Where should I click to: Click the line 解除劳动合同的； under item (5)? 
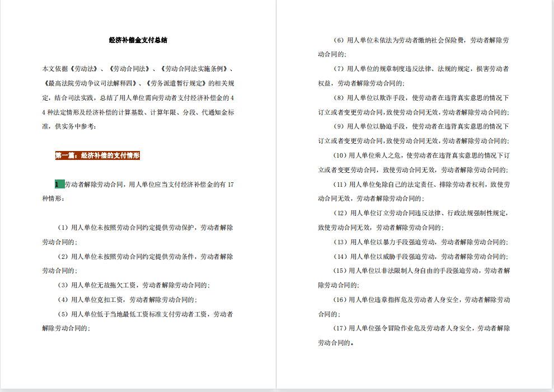pyautogui.click(x=66, y=328)
